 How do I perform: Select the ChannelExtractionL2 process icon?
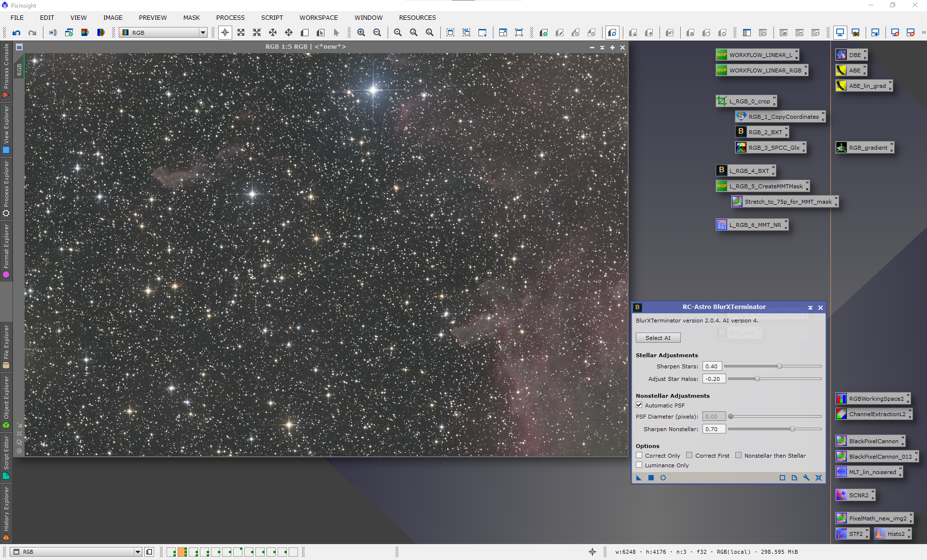tap(874, 414)
